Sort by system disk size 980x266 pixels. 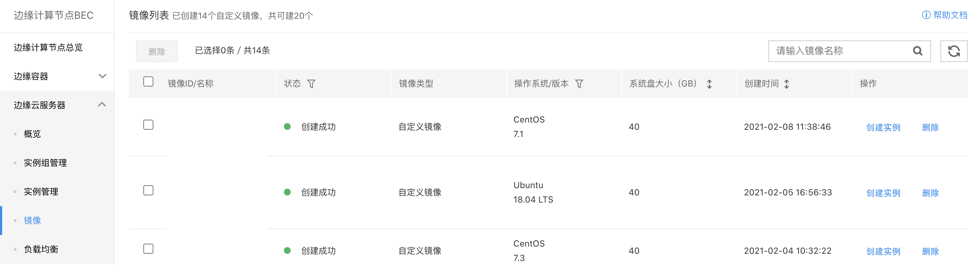pos(709,84)
